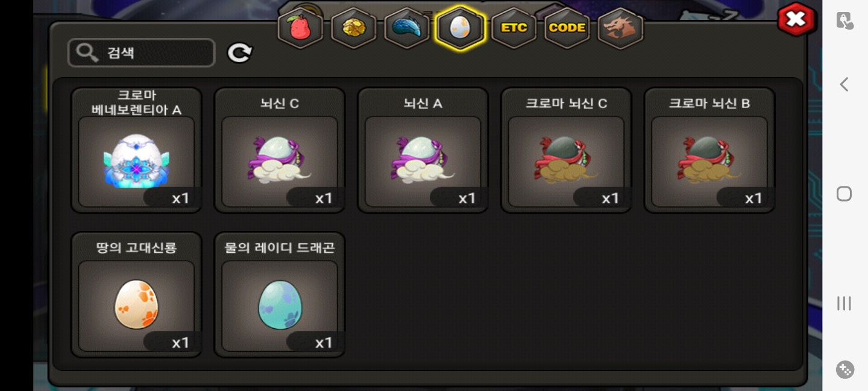Select the 크로마 뇌신 B egg

[x=709, y=150]
